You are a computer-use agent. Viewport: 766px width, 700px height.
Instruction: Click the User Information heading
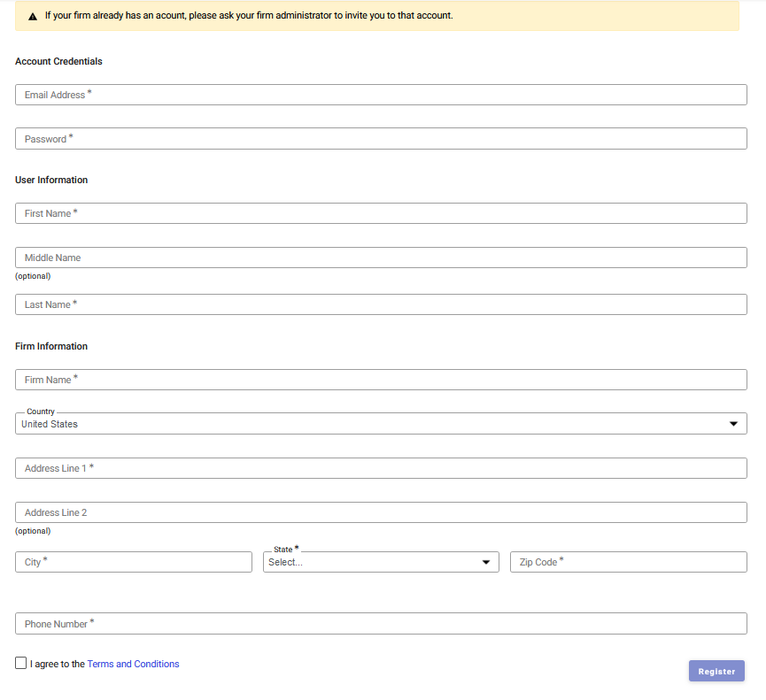pos(51,180)
